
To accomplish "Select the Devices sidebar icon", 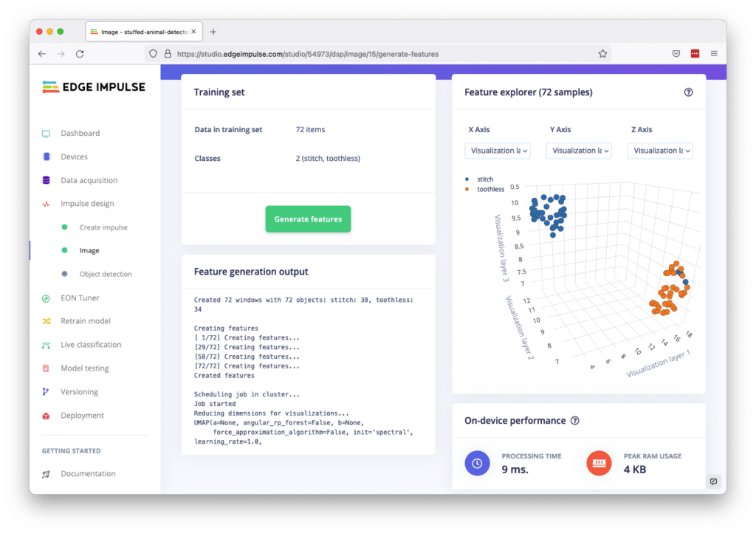I will (x=46, y=157).
